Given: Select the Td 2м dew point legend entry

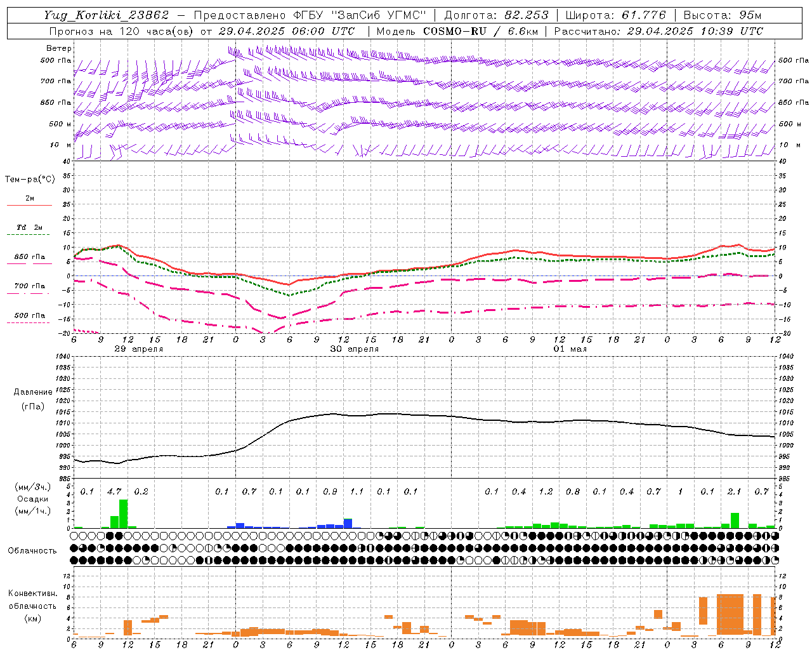Looking at the screenshot, I should [30, 227].
